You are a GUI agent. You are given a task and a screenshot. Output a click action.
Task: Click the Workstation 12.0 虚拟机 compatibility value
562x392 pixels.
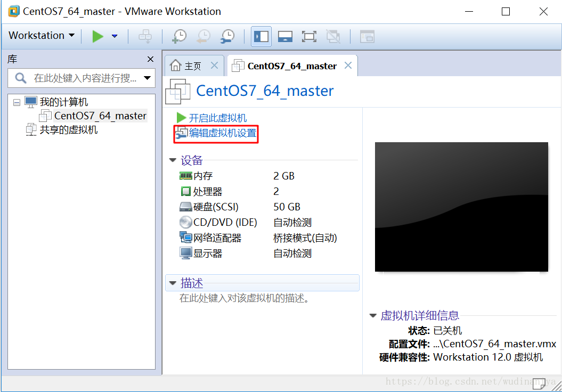(488, 357)
